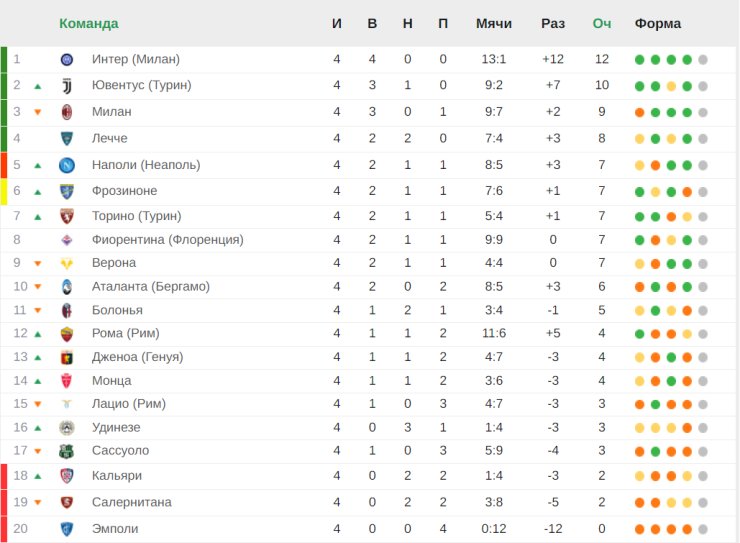
Task: Click Lazio's down-arrow position indicator
Action: [38, 404]
